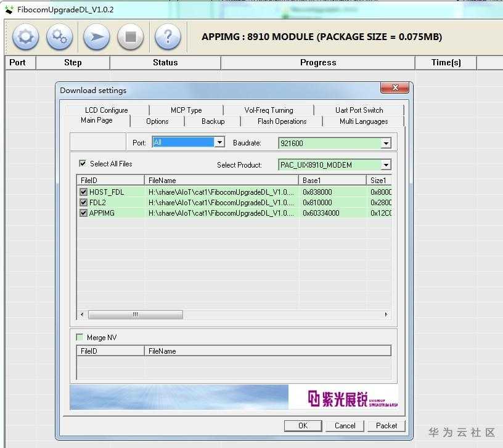
Task: Click the 0x60334000 base address cell
Action: click(x=332, y=213)
